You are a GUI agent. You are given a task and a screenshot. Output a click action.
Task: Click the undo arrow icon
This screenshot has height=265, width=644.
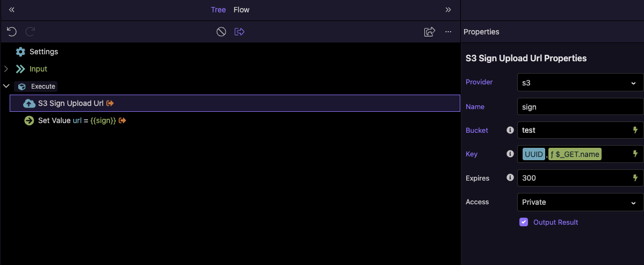point(11,32)
